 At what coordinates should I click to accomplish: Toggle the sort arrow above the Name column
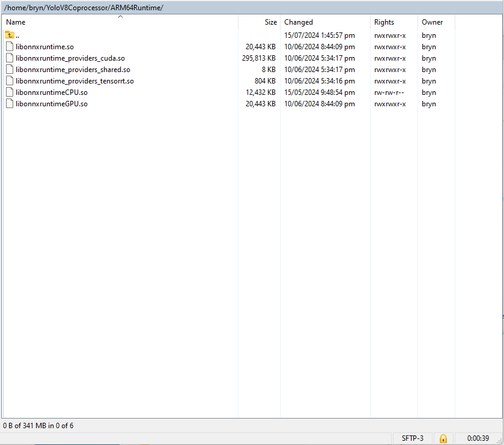(x=120, y=17)
